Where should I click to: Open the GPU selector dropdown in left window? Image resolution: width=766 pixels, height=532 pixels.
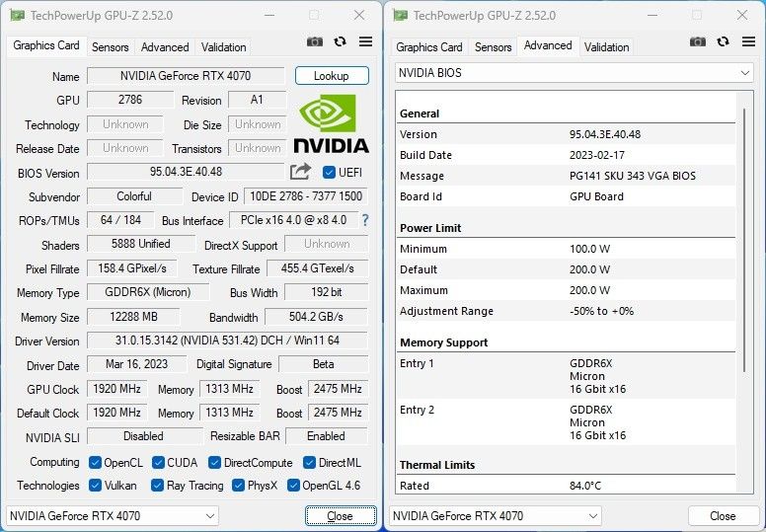pyautogui.click(x=112, y=516)
